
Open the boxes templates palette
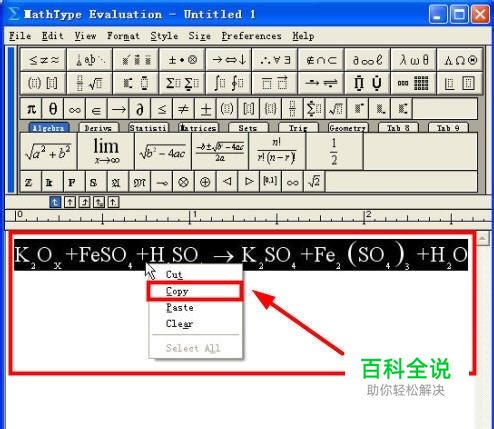pyautogui.click(x=460, y=83)
